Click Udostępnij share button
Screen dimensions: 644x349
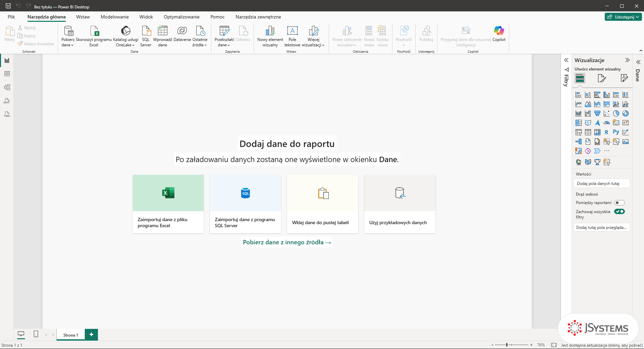(623, 17)
